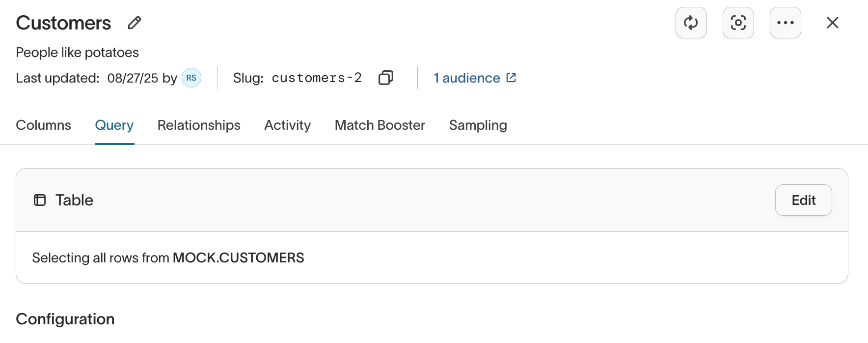Image resolution: width=868 pixels, height=343 pixels.
Task: Open the Relationships tab
Action: 199,125
